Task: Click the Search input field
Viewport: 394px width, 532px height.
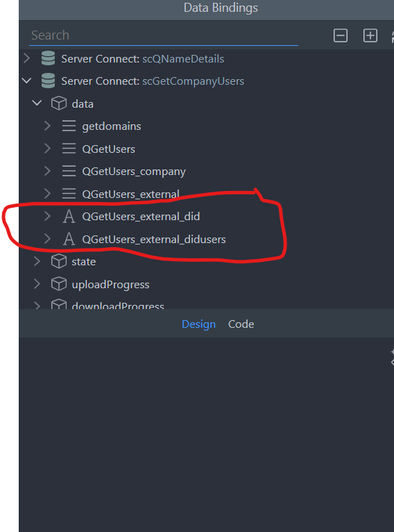Action: click(164, 35)
